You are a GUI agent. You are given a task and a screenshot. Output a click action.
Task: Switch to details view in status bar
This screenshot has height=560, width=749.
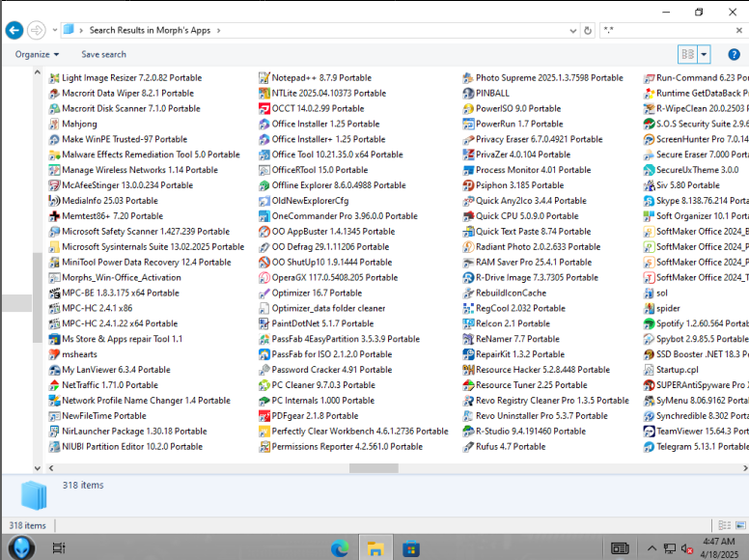tap(724, 525)
